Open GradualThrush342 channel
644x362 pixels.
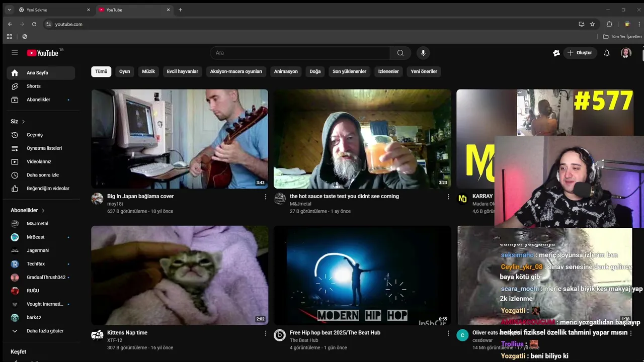tap(41, 277)
